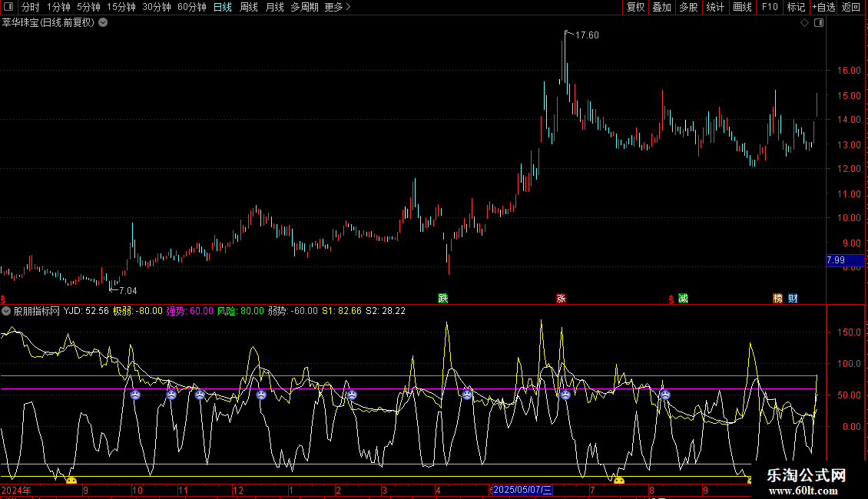Open indicator dropdown arrow before 股朋指标网
868x499 pixels.
(6, 312)
